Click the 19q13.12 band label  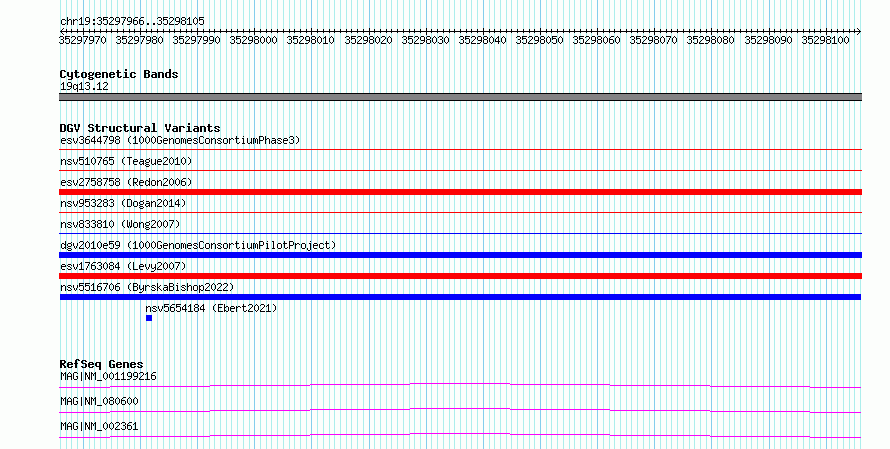click(84, 86)
